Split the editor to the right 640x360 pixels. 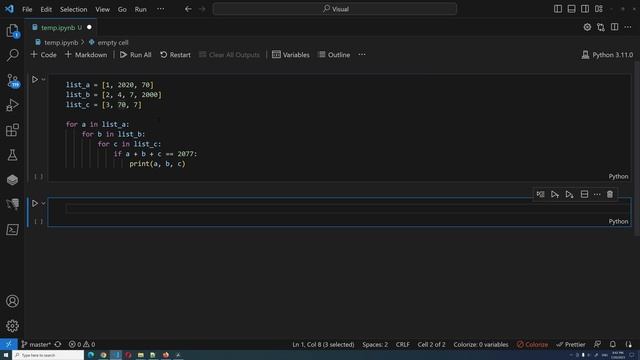[614, 27]
